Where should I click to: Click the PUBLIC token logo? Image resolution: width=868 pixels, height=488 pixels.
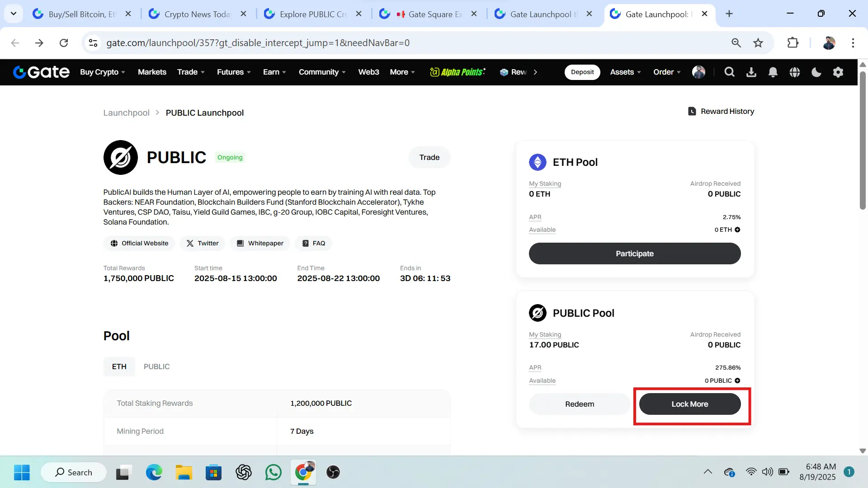120,157
